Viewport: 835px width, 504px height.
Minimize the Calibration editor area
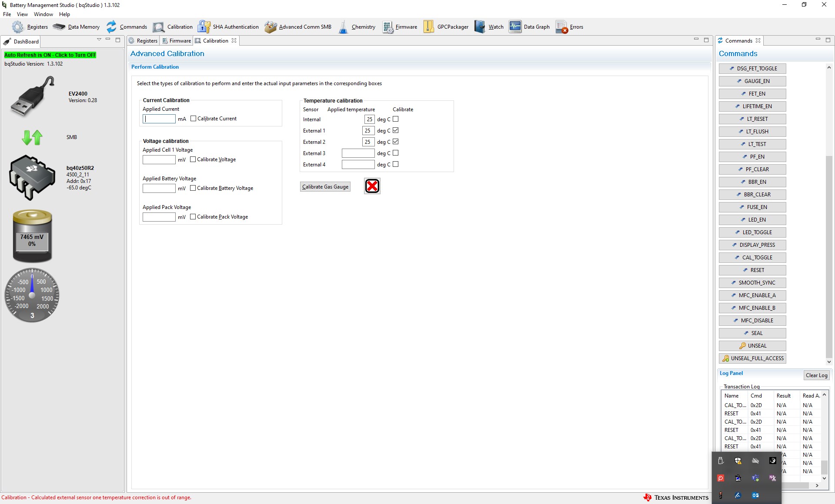pyautogui.click(x=696, y=40)
